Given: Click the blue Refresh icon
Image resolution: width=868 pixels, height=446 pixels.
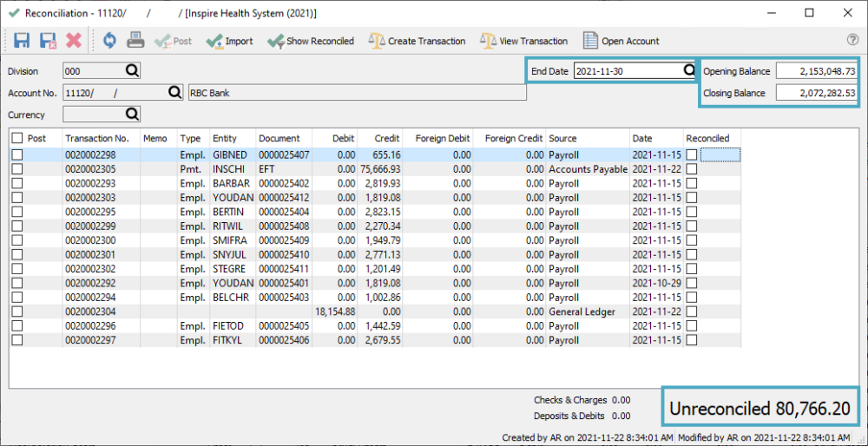Looking at the screenshot, I should [109, 41].
